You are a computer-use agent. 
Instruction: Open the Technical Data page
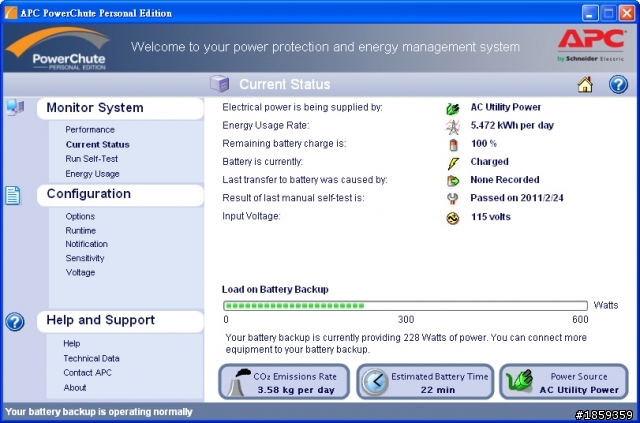coord(91,358)
